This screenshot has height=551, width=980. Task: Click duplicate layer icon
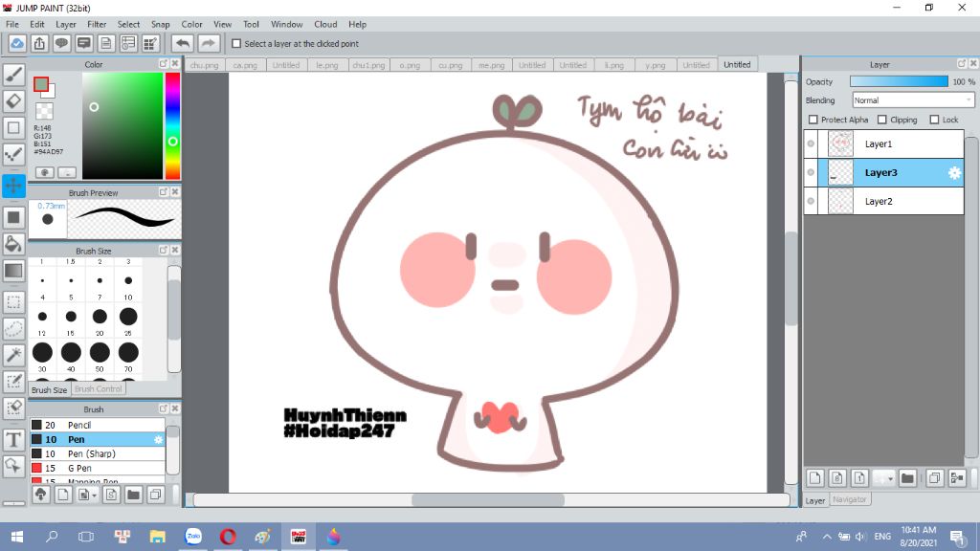click(934, 478)
